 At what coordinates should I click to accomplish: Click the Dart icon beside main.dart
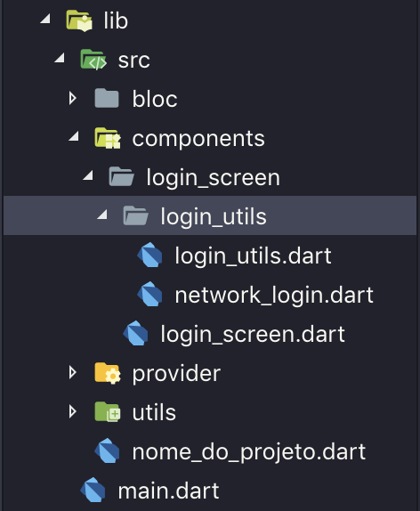93,490
